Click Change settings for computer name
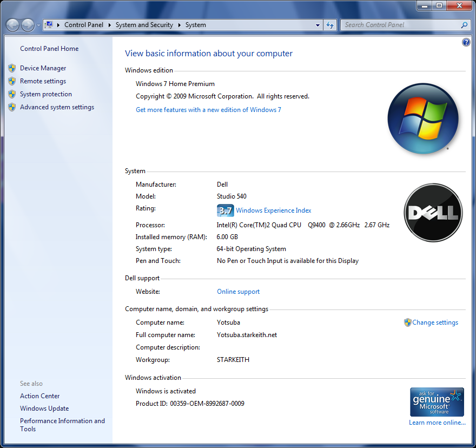476x448 pixels. (435, 322)
